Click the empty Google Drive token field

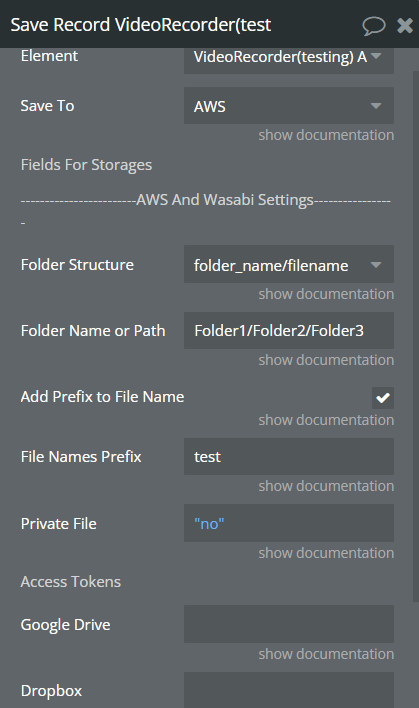(x=289, y=624)
